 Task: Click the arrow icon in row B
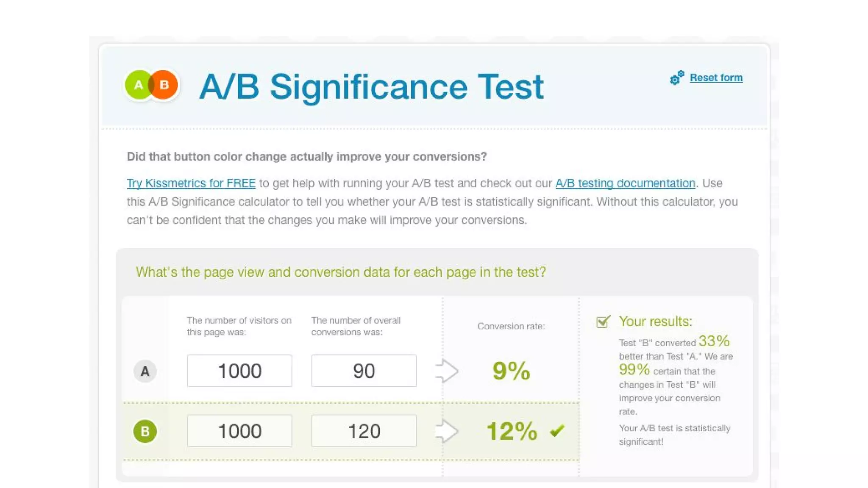[447, 431]
